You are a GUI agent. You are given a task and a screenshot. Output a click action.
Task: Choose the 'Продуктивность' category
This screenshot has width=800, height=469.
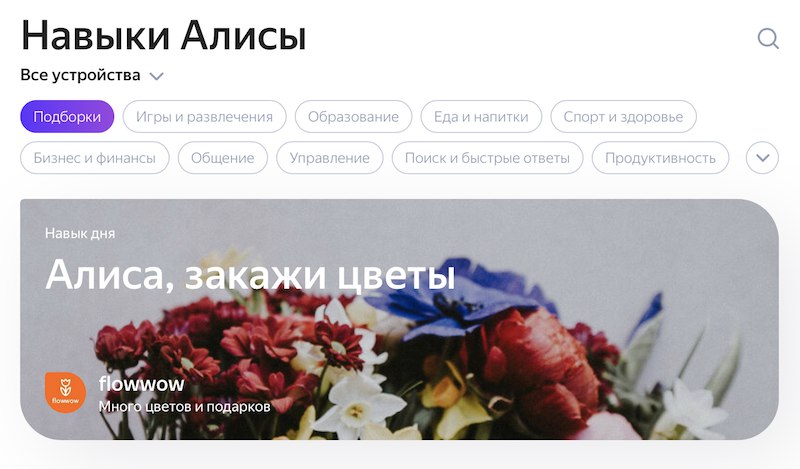[660, 158]
